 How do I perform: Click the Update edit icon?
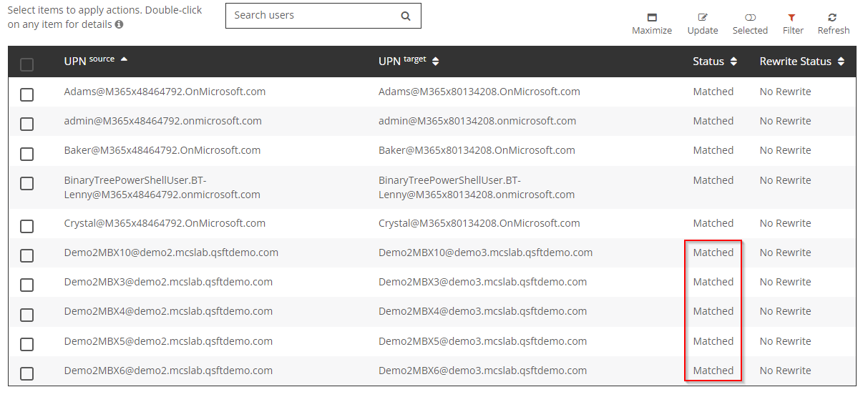click(x=702, y=18)
